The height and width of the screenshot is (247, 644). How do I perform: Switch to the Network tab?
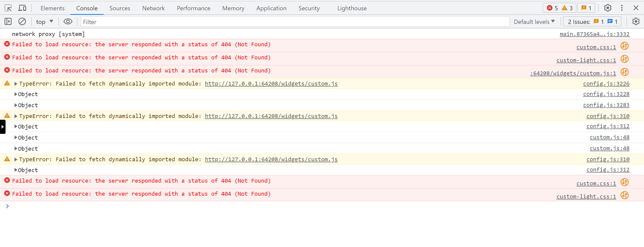coord(153,8)
